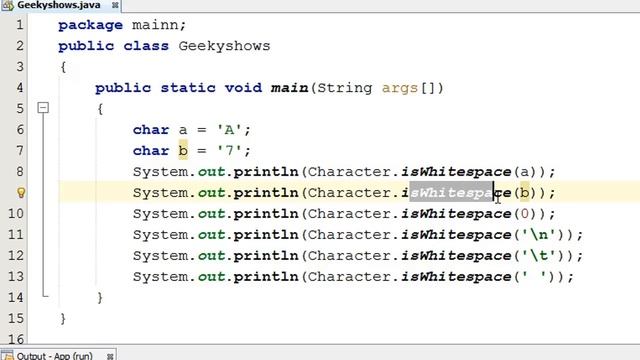The height and width of the screenshot is (360, 640).
Task: Click the space char literal on line 13
Action: pos(534,277)
